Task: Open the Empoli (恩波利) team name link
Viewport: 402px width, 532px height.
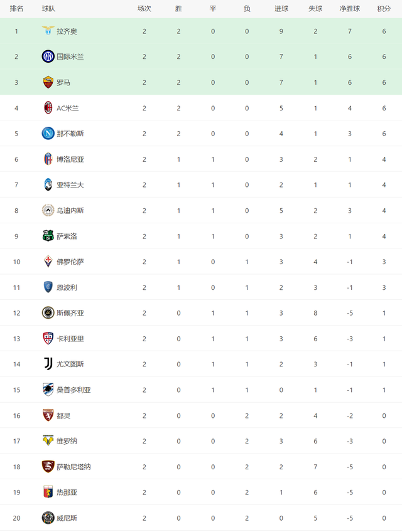Action: pos(67,287)
